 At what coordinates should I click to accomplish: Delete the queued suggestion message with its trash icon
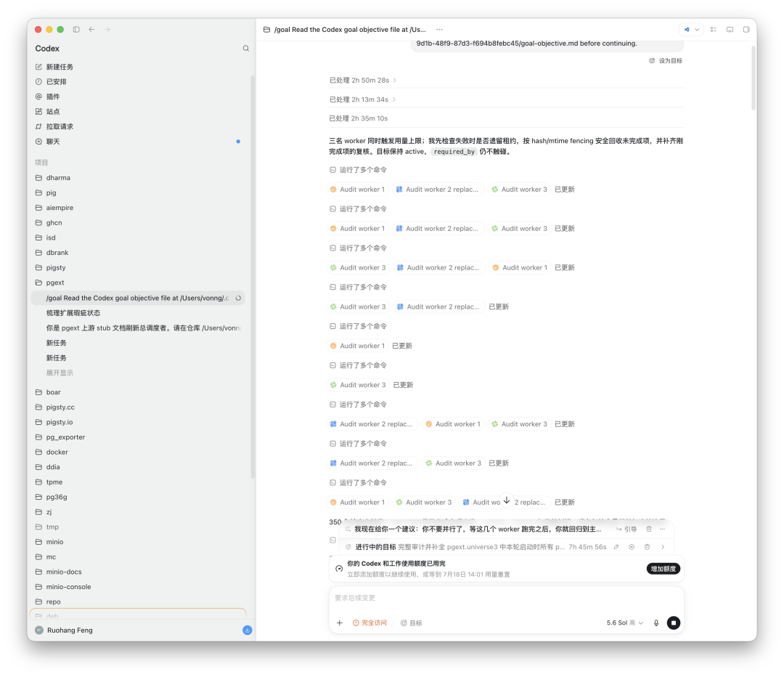[x=649, y=529]
